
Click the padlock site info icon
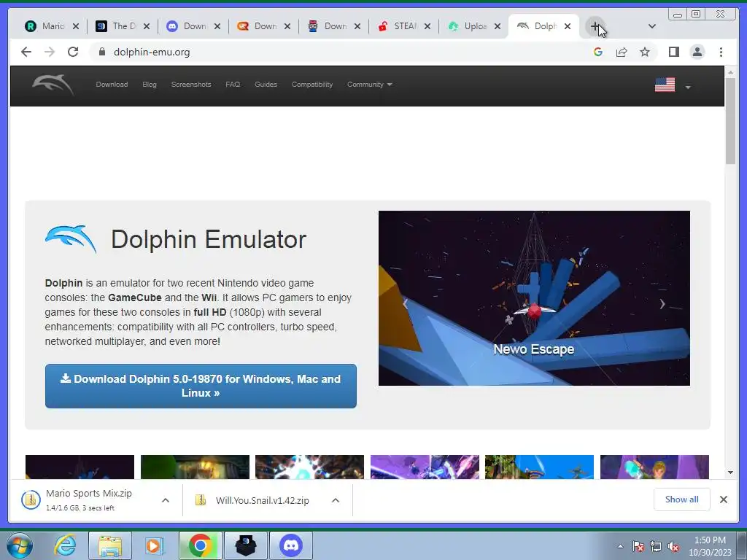pyautogui.click(x=101, y=52)
